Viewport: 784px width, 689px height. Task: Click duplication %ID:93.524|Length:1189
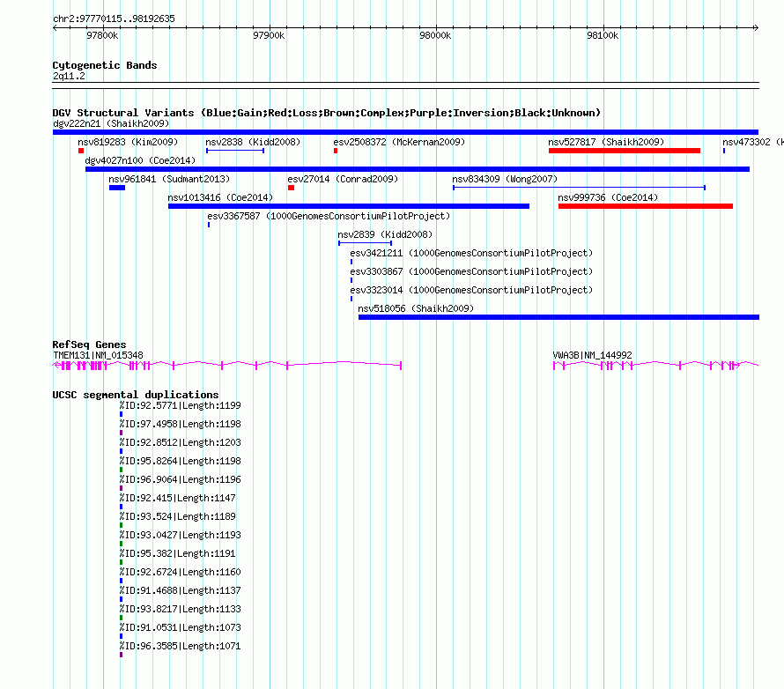point(177,516)
